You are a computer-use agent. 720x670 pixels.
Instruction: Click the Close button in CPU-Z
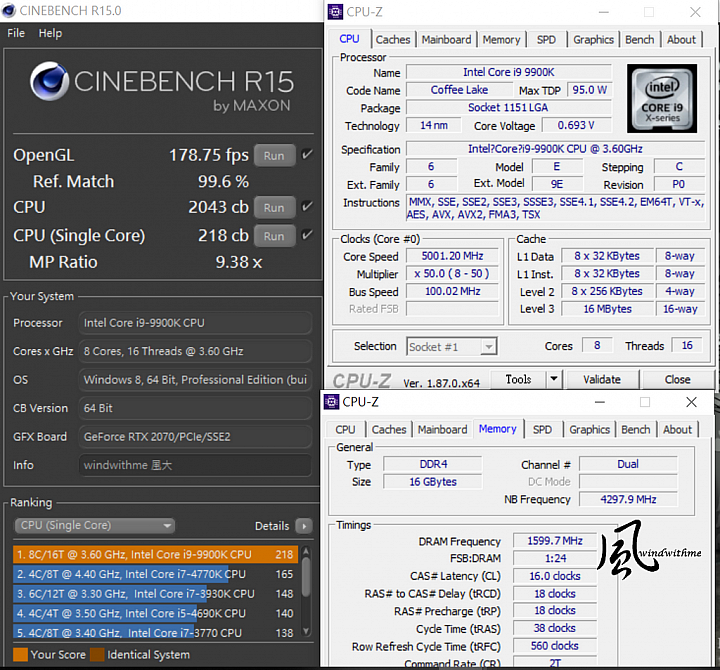pos(677,379)
